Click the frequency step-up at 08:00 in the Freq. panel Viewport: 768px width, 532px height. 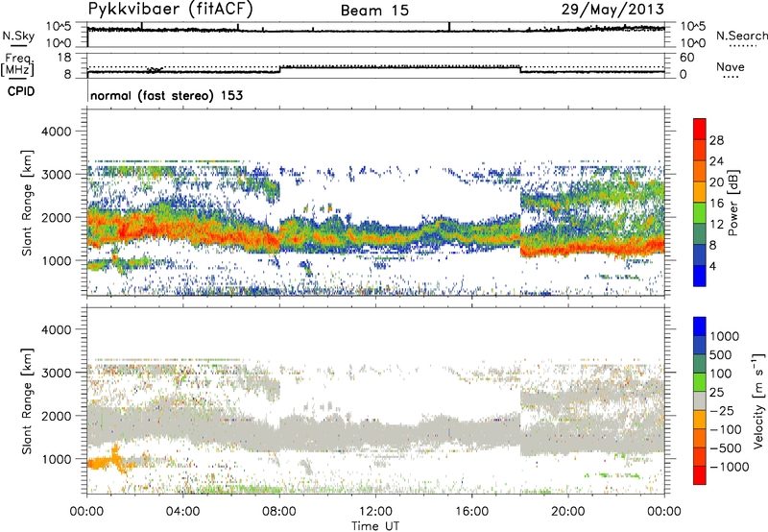280,69
